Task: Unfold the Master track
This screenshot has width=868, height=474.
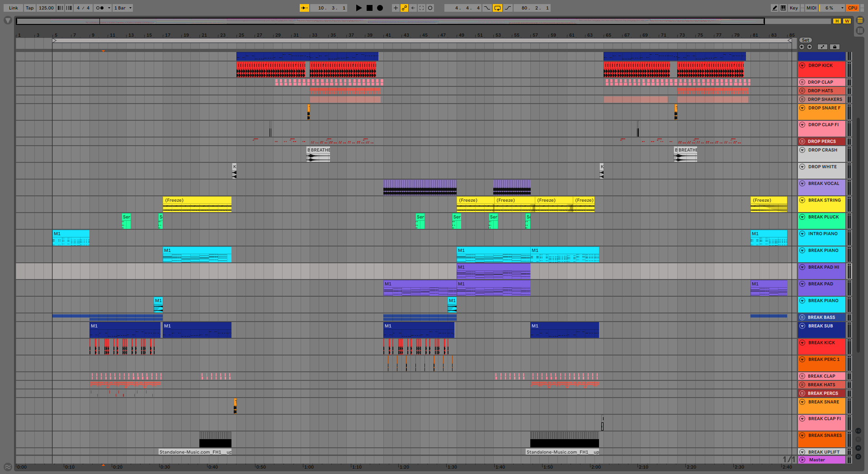Action: point(802,460)
